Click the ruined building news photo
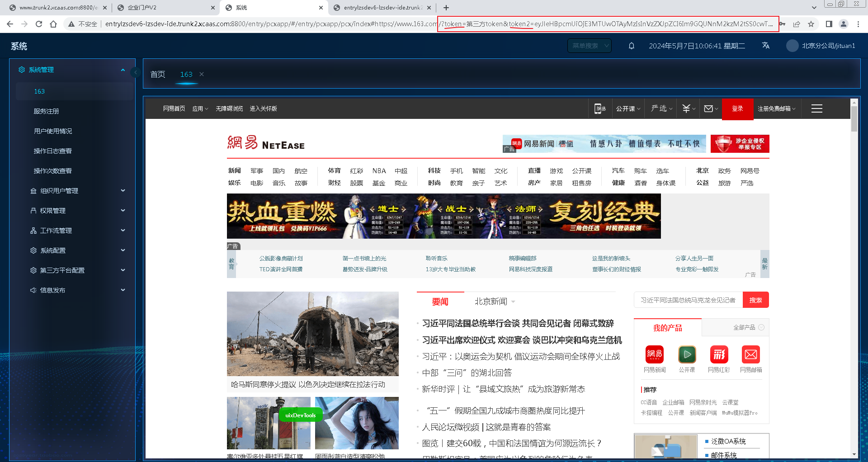Viewport: 868px width, 462px height. [313, 334]
